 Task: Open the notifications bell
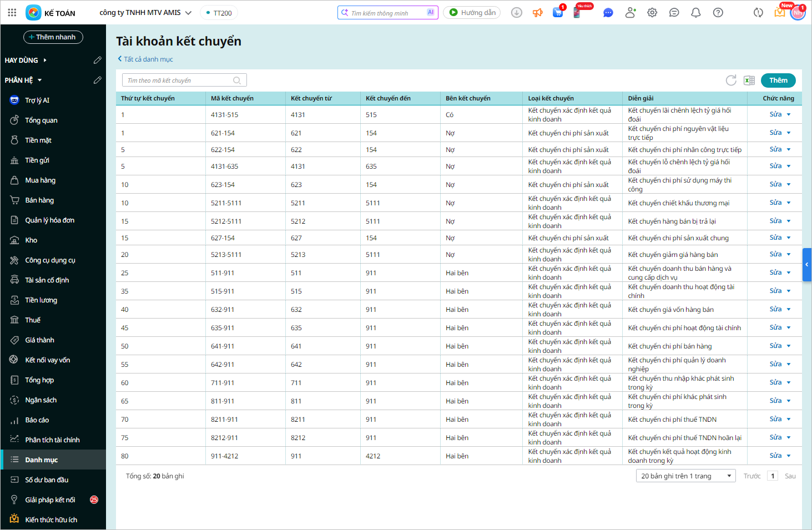coord(695,13)
